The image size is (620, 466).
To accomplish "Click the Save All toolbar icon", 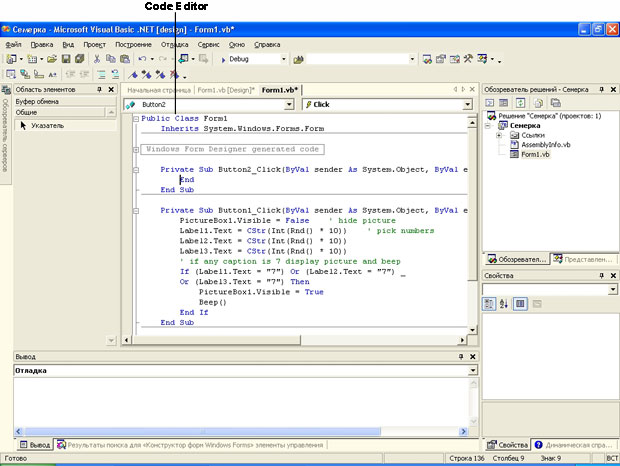I will tap(79, 59).
